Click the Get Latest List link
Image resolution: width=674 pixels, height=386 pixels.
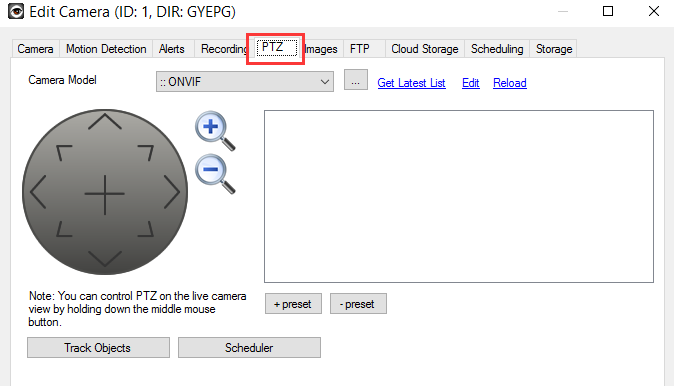[x=411, y=83]
